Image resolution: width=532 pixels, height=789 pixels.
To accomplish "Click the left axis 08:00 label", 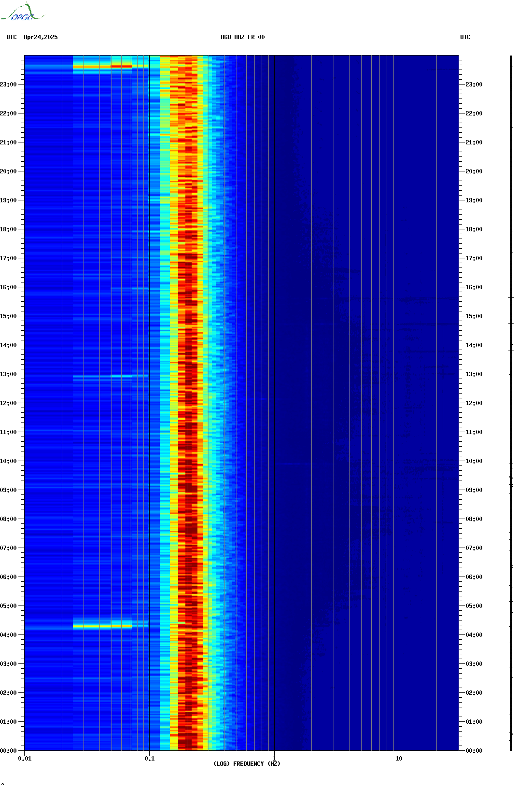I will click(8, 519).
